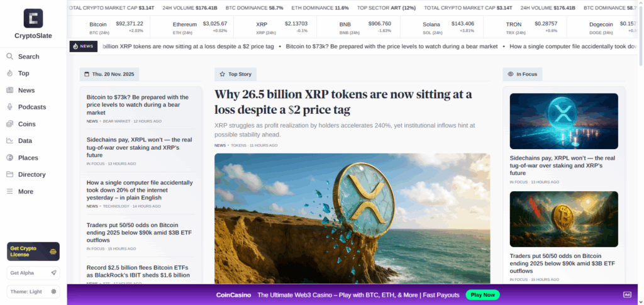Image resolution: width=644 pixels, height=305 pixels.
Task: Click the flame NEWS badge in ticker
Action: pos(84,47)
